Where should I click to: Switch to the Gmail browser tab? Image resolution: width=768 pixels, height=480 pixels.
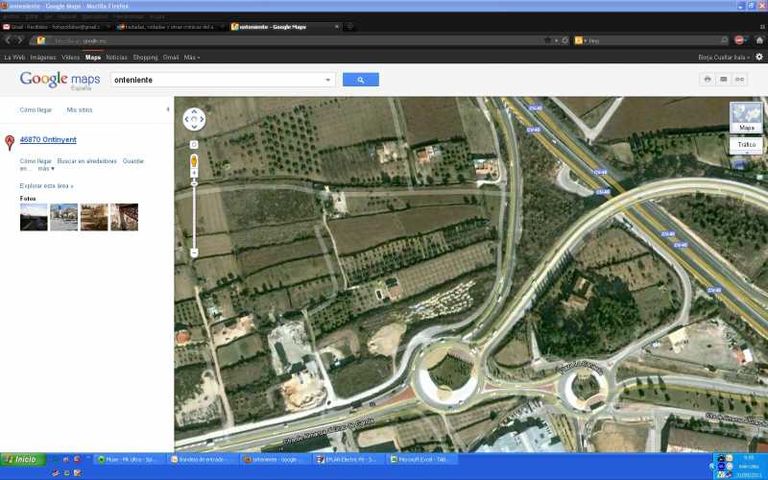pyautogui.click(x=52, y=27)
